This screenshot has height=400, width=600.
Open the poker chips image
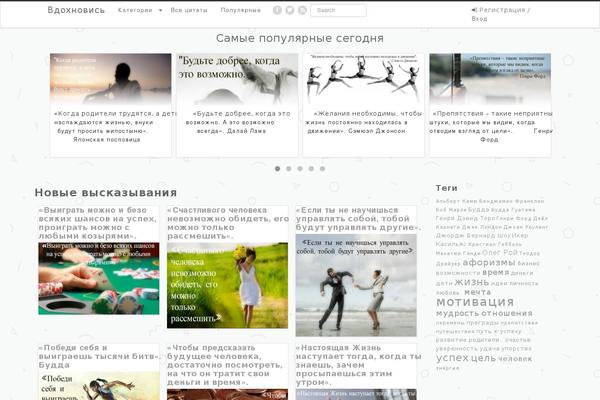pyautogui.click(x=99, y=278)
